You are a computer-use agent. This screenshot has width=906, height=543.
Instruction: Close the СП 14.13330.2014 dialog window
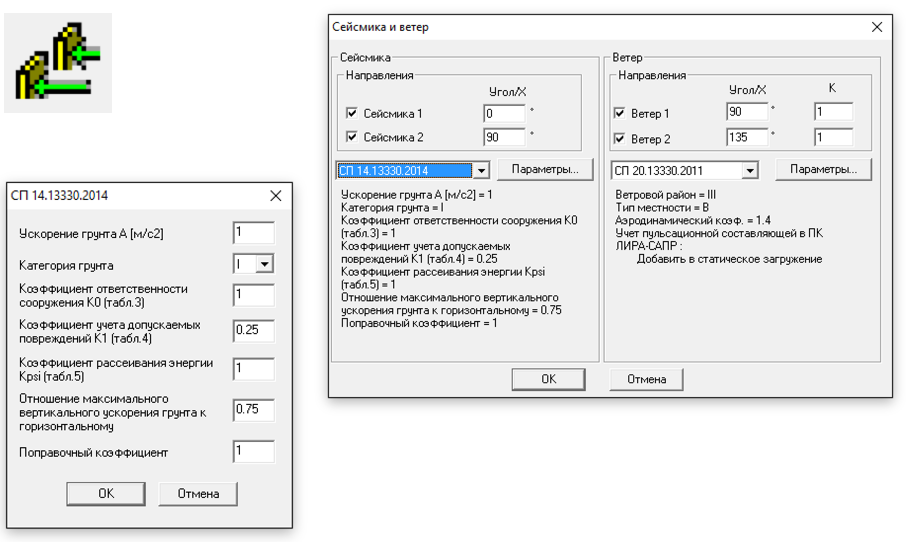276,196
